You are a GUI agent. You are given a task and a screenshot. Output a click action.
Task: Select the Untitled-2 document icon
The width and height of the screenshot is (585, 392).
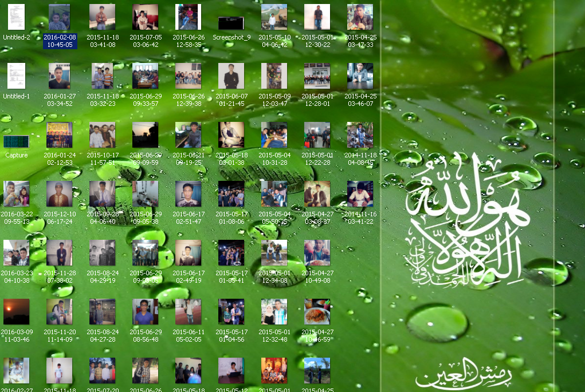click(16, 17)
